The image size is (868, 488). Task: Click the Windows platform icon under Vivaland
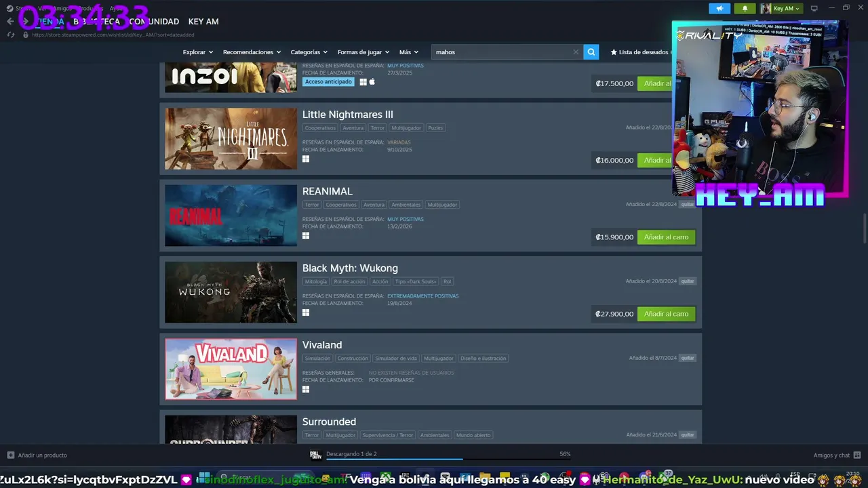[x=306, y=389]
